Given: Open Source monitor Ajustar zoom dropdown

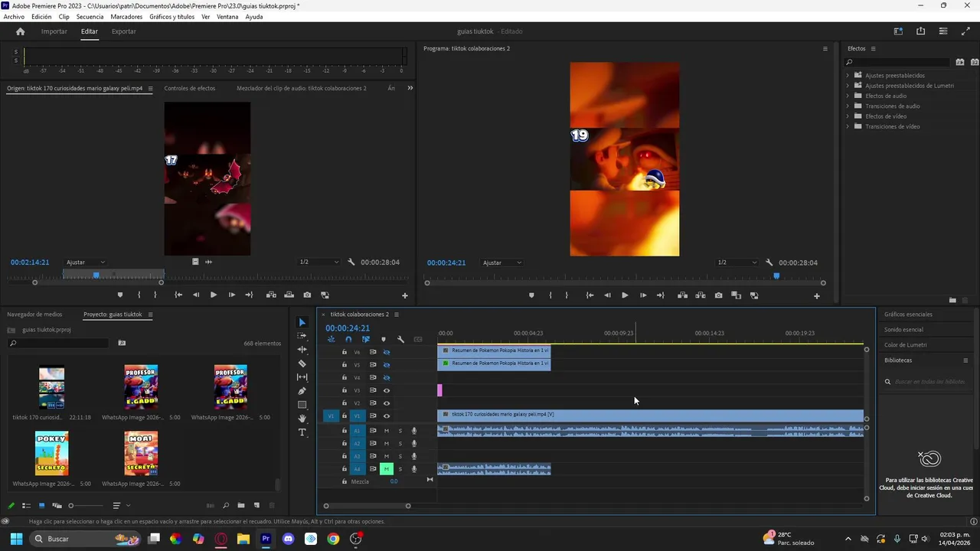Looking at the screenshot, I should 86,262.
